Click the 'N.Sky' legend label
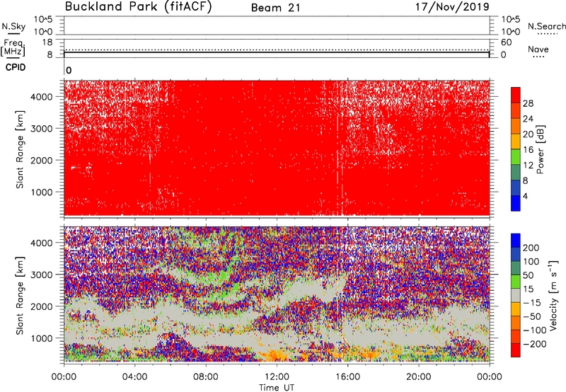The image size is (566, 392). (13, 26)
